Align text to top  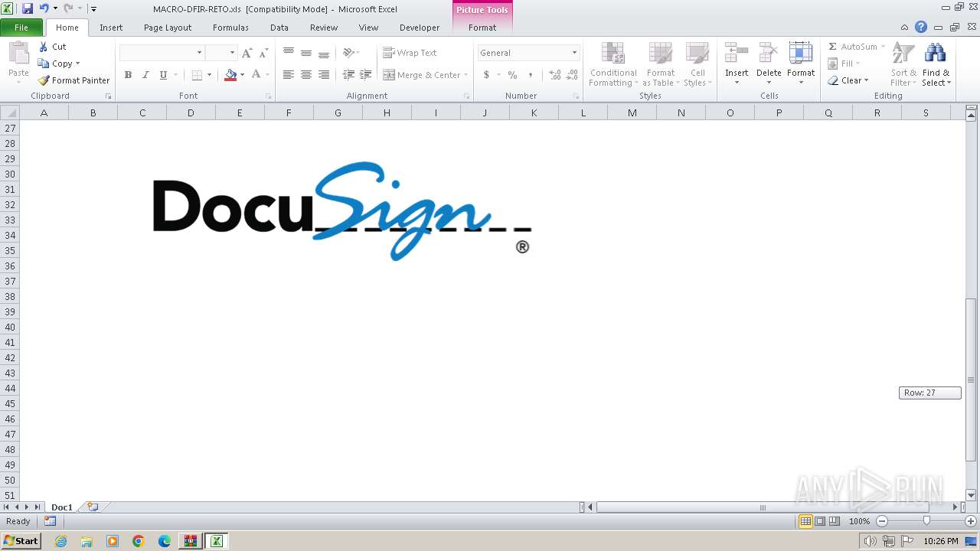tap(289, 53)
